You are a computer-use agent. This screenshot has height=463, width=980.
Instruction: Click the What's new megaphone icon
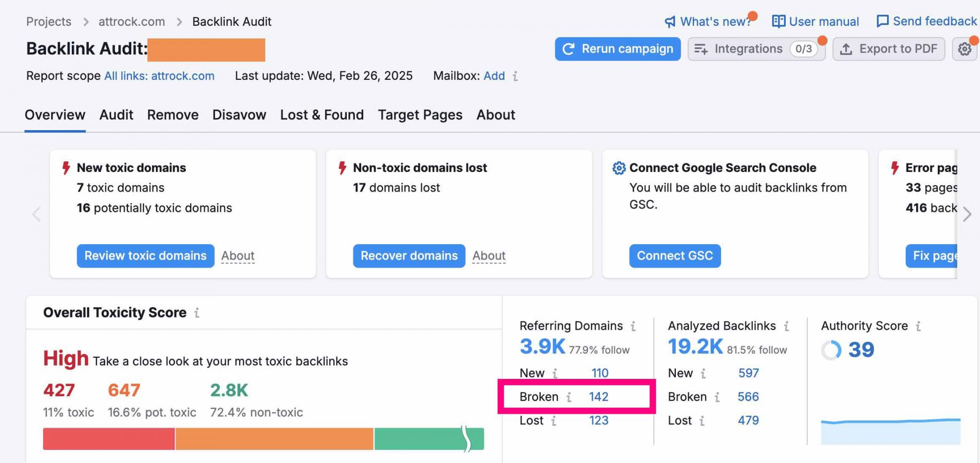click(670, 22)
